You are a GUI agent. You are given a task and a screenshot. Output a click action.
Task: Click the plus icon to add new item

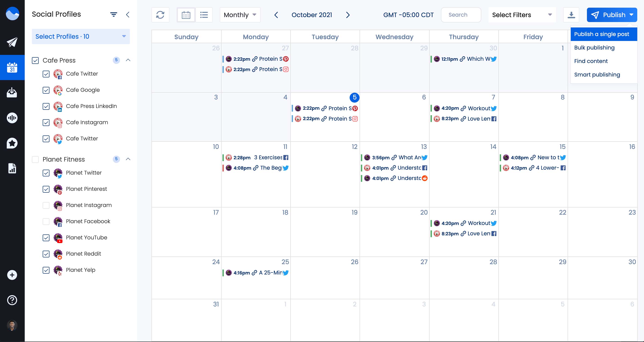[x=11, y=275]
